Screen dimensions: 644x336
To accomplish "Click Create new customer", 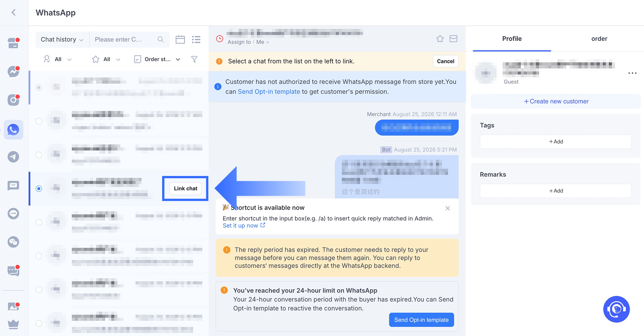I will (x=556, y=101).
